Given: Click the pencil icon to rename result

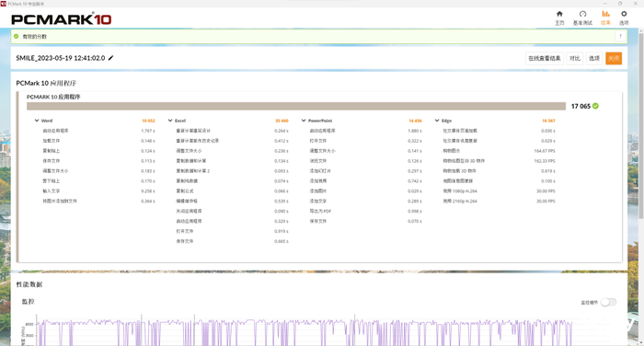Looking at the screenshot, I should tap(111, 58).
